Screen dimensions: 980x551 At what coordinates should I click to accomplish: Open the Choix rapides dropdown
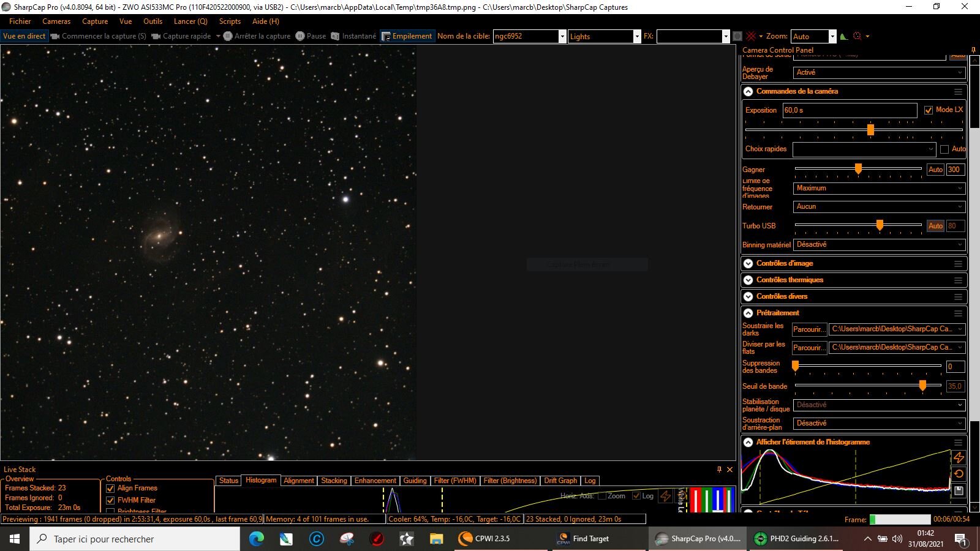click(x=864, y=149)
